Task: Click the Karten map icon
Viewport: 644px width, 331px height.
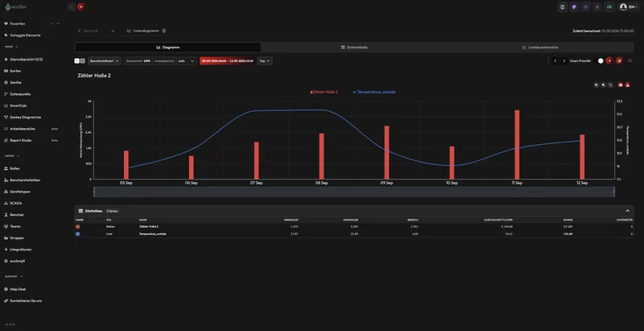Action: click(x=6, y=71)
